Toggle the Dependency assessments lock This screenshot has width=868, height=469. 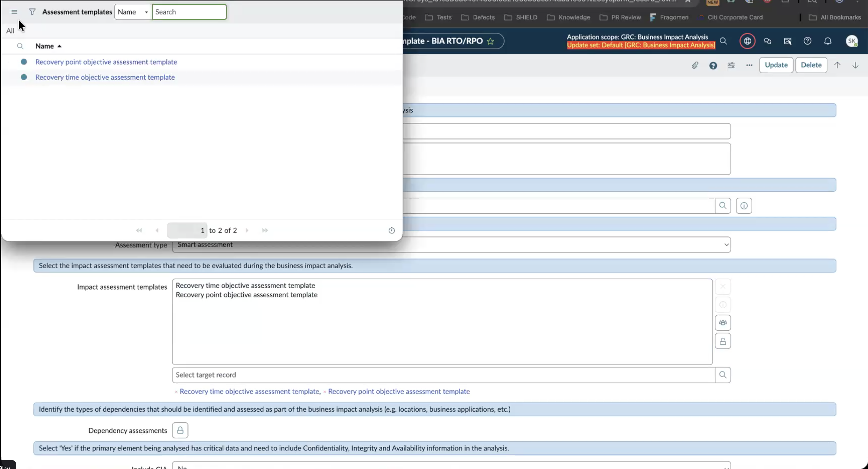point(180,431)
